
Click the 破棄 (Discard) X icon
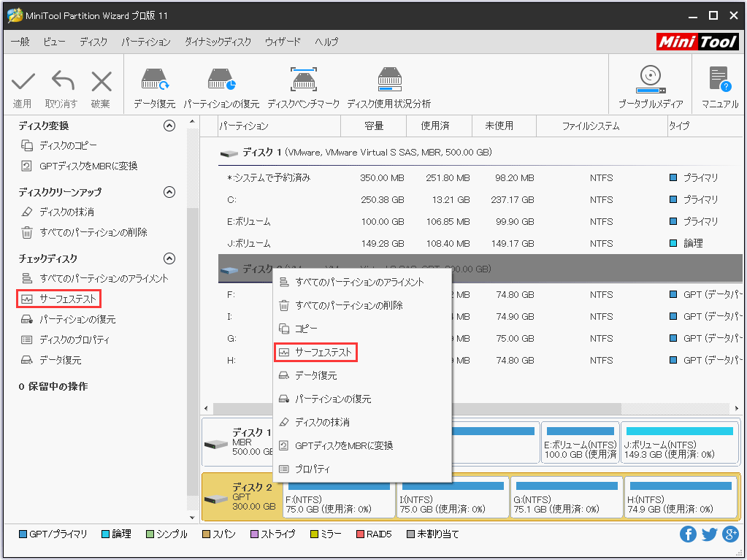(x=101, y=79)
